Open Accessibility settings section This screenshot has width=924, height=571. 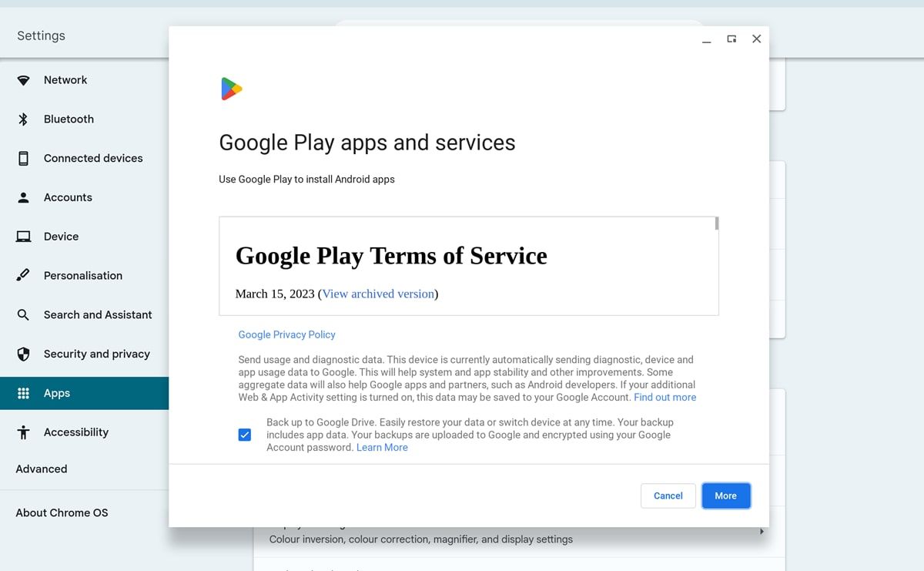[76, 432]
